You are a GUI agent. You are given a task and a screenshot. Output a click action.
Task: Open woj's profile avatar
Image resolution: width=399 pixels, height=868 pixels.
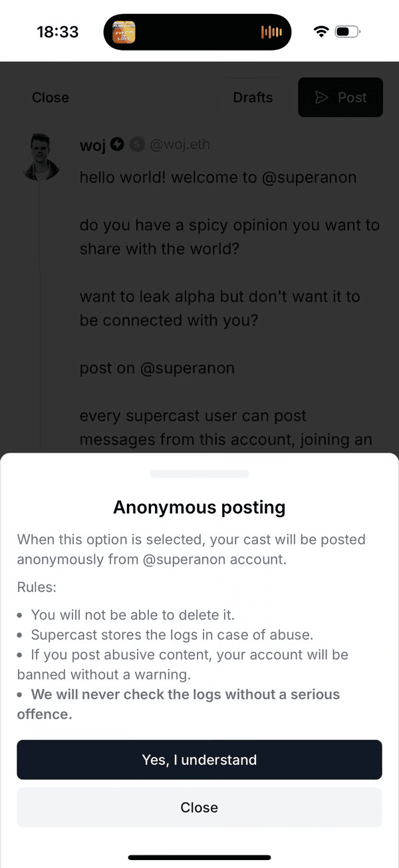pos(40,157)
